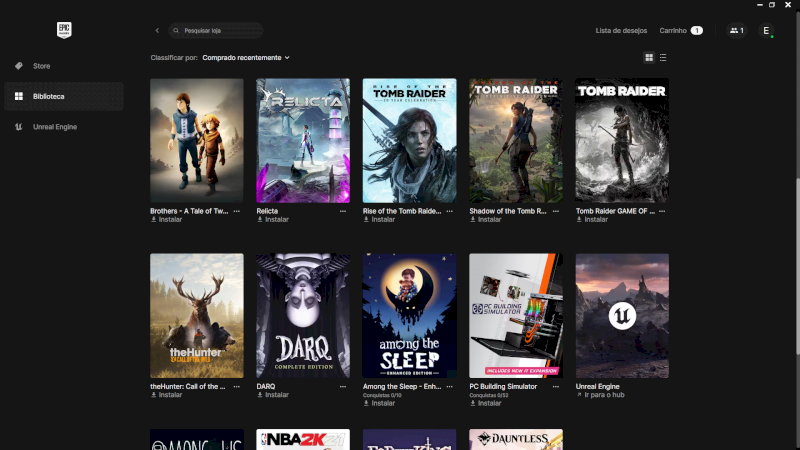This screenshot has height=450, width=800.
Task: Open the Carrinho shopping cart
Action: (680, 31)
